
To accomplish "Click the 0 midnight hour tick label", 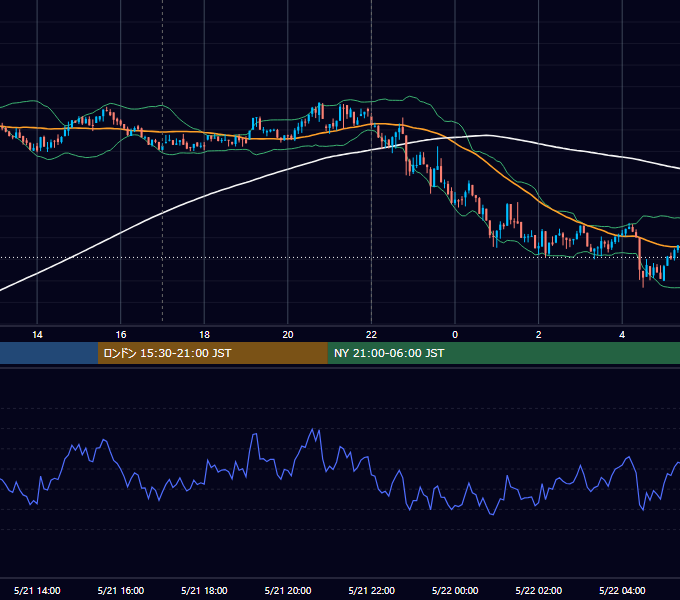I will (455, 335).
